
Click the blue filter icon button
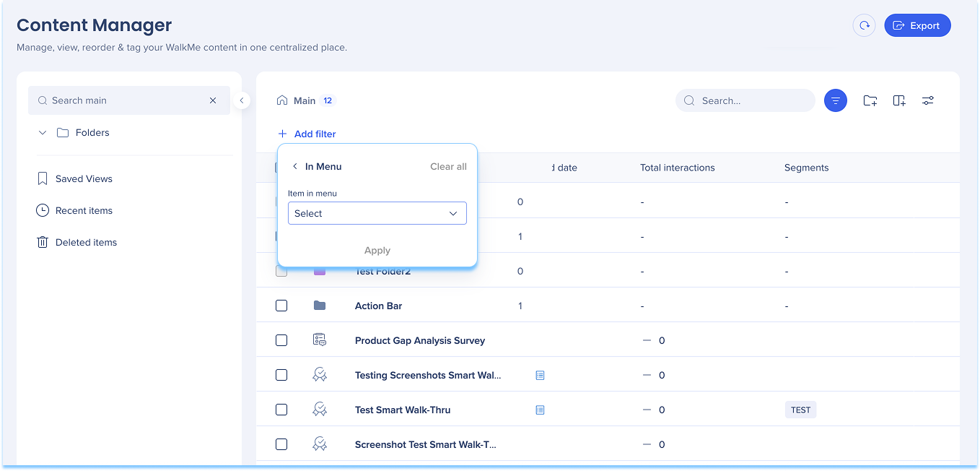(x=835, y=100)
